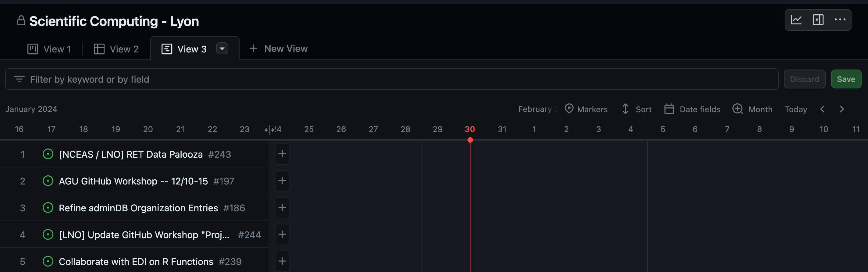Viewport: 868px width, 272px height.
Task: Open issue [NCEAS / LNO] RET Data Palooza
Action: [x=131, y=154]
